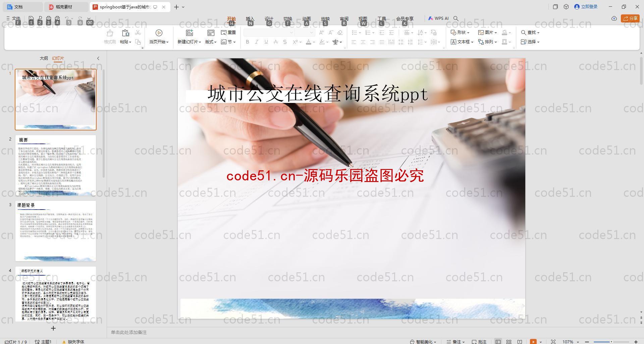Image resolution: width=644 pixels, height=344 pixels.
Task: Decrease font size with A- icon
Action: (x=331, y=33)
